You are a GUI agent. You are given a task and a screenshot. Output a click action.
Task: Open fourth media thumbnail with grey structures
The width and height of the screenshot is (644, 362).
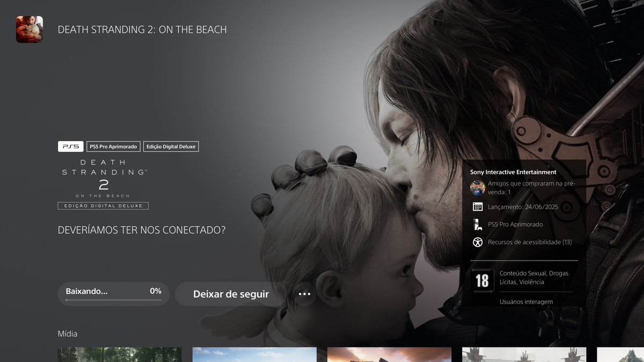point(524,354)
